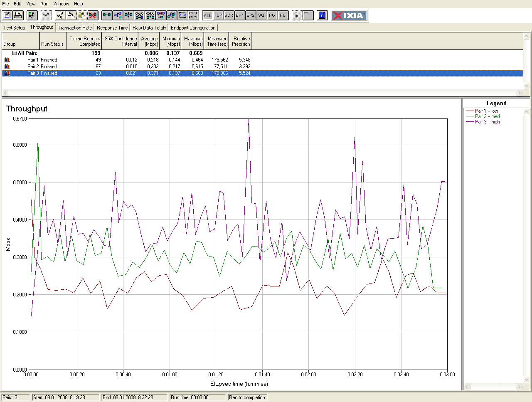Click the Delete pair red X icon
532x402 pixels.
(x=93, y=15)
